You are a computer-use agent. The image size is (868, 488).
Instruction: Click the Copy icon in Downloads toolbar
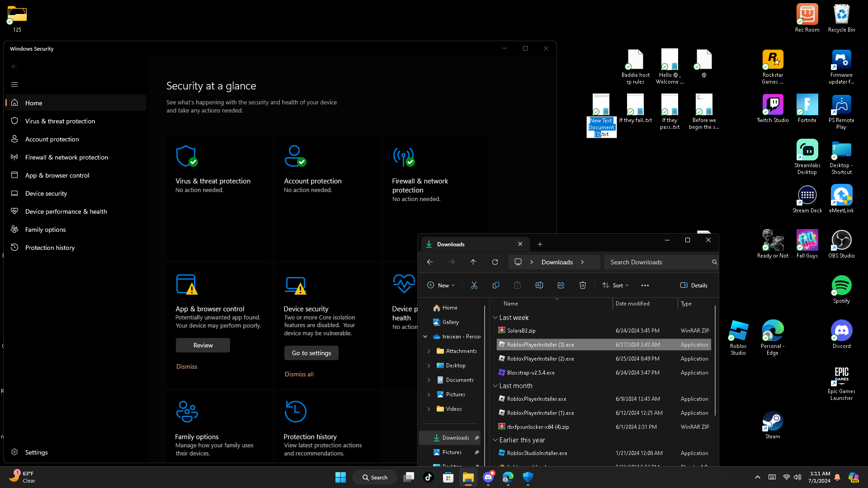click(496, 285)
